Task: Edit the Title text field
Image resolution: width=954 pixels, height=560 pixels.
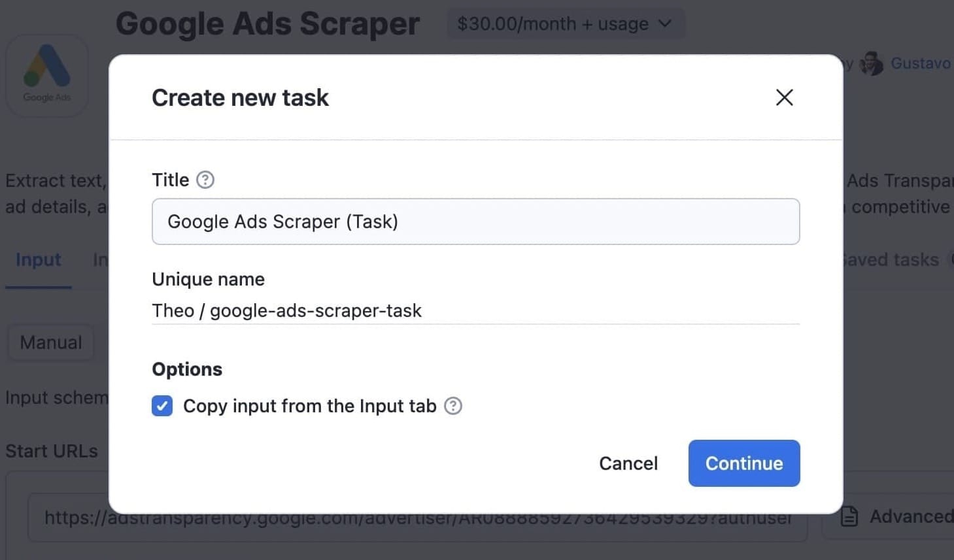Action: pos(475,222)
